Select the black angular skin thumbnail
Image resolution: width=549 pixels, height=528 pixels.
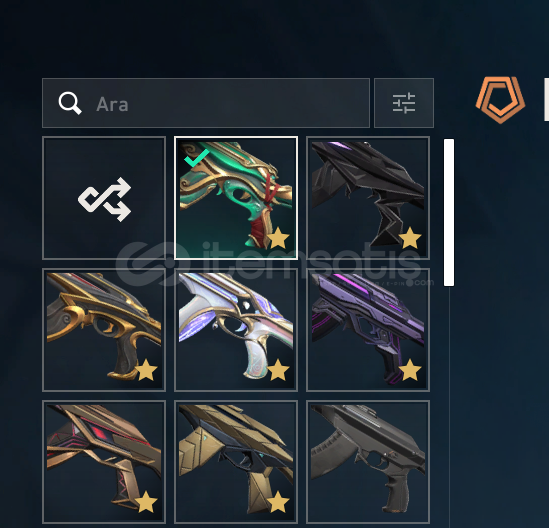tap(368, 198)
